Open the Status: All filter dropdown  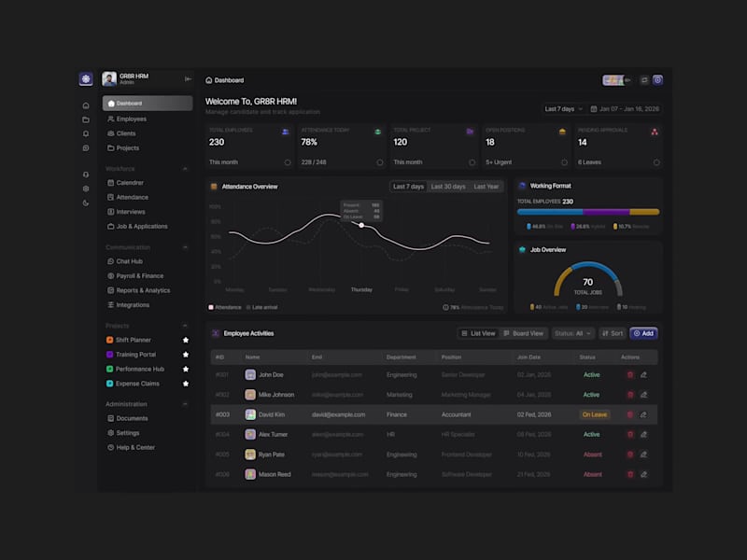coord(571,332)
